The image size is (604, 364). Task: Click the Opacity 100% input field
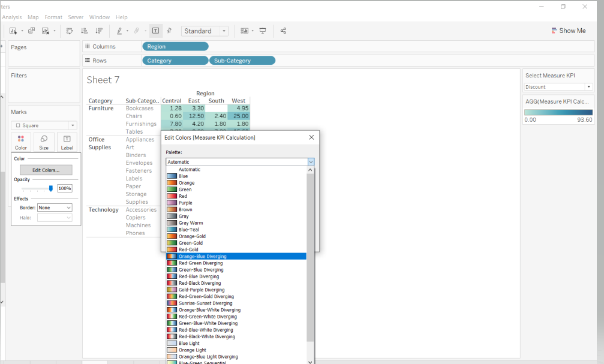(x=65, y=188)
